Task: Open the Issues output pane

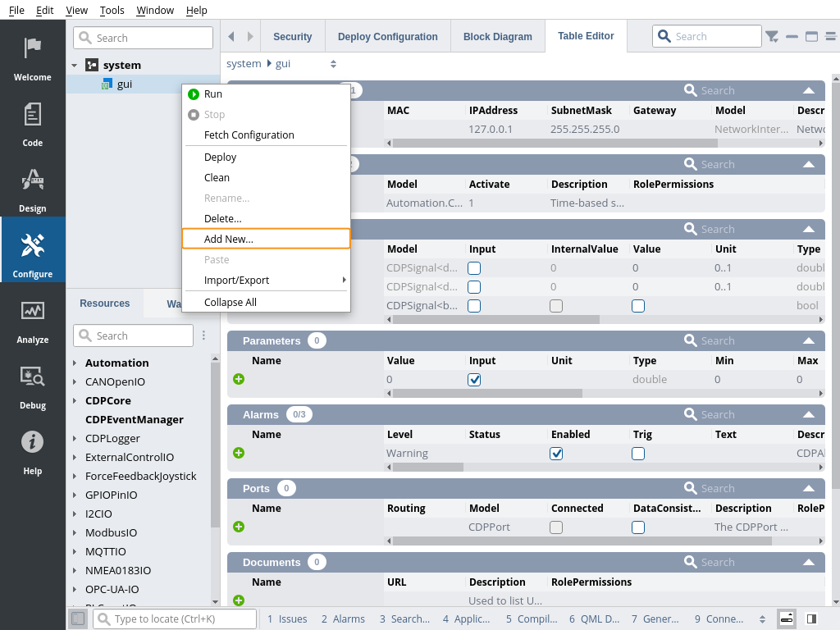Action: click(x=287, y=619)
